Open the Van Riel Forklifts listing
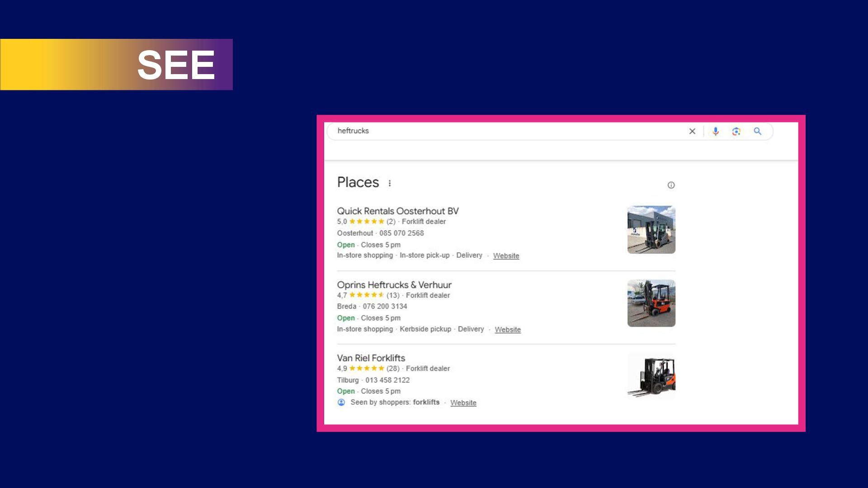This screenshot has height=488, width=868. [371, 358]
